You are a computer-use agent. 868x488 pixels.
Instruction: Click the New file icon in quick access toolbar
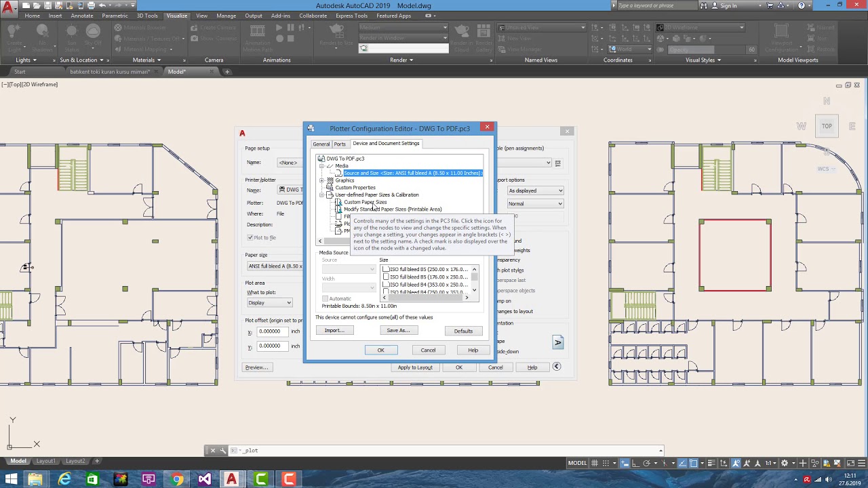click(x=26, y=5)
